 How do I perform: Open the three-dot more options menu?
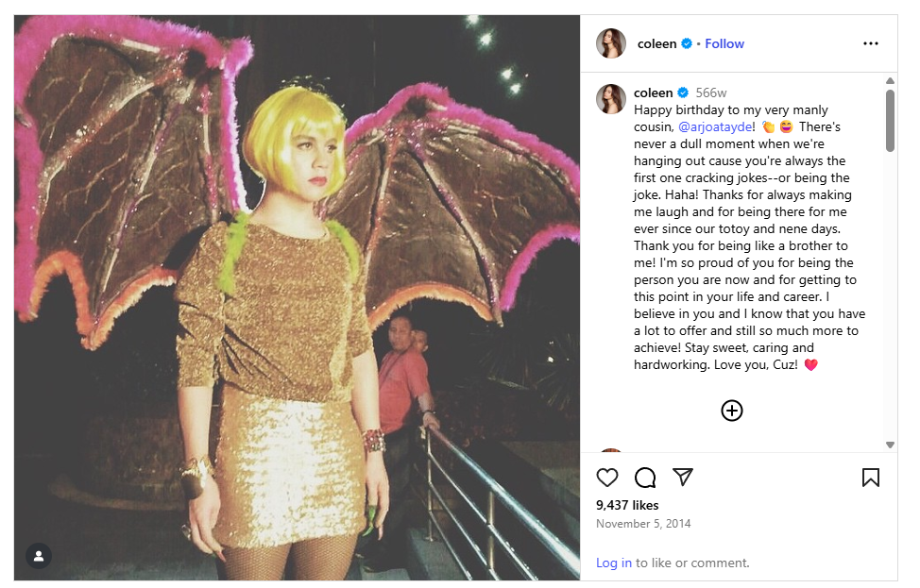(871, 43)
